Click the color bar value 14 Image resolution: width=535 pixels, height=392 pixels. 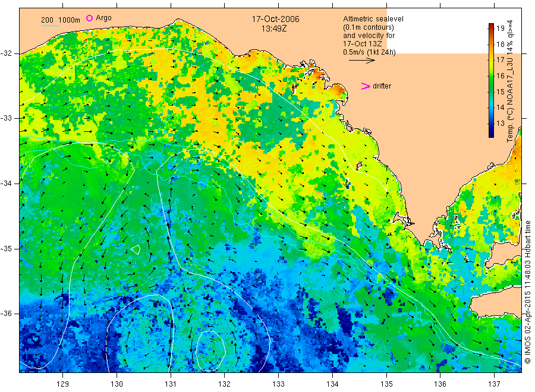(x=500, y=108)
